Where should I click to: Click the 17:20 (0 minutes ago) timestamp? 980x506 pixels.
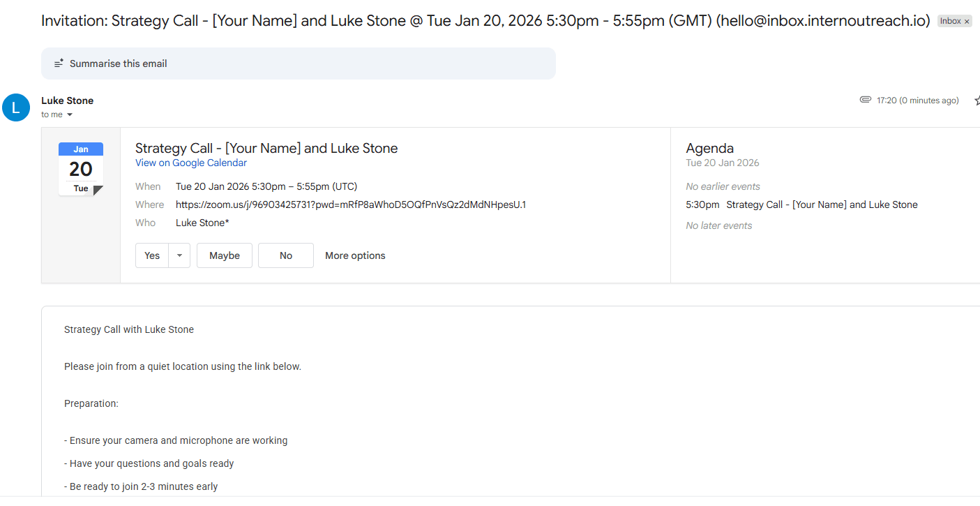point(918,101)
